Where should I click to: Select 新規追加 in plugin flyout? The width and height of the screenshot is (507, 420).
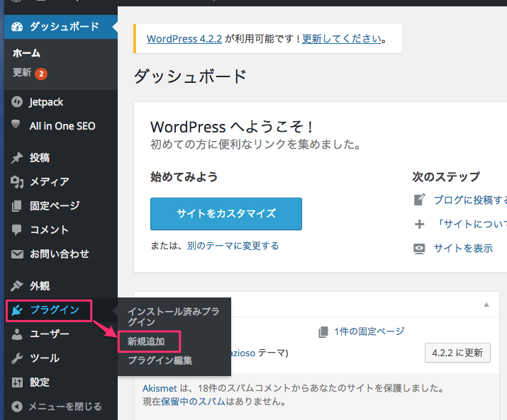point(146,341)
